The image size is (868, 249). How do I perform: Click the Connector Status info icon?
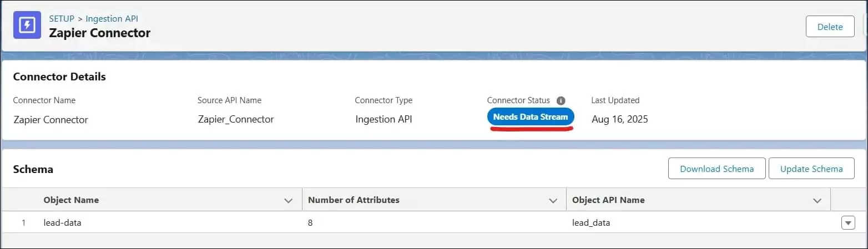point(561,101)
